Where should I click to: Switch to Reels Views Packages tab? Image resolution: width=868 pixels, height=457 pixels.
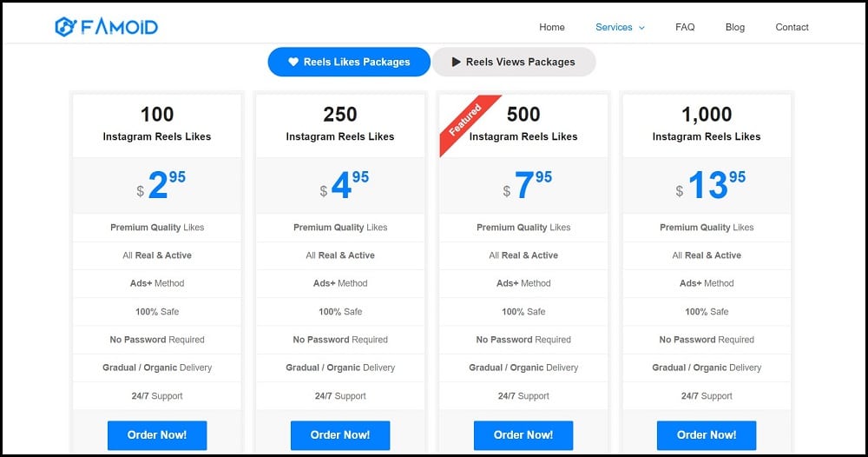[514, 62]
